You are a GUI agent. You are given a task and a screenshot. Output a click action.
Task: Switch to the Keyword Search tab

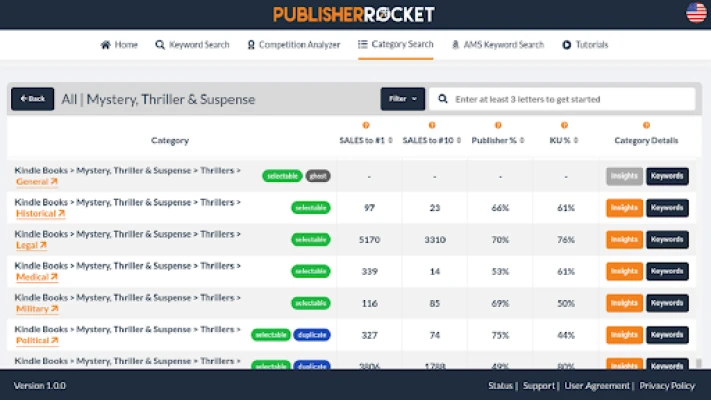pos(192,45)
